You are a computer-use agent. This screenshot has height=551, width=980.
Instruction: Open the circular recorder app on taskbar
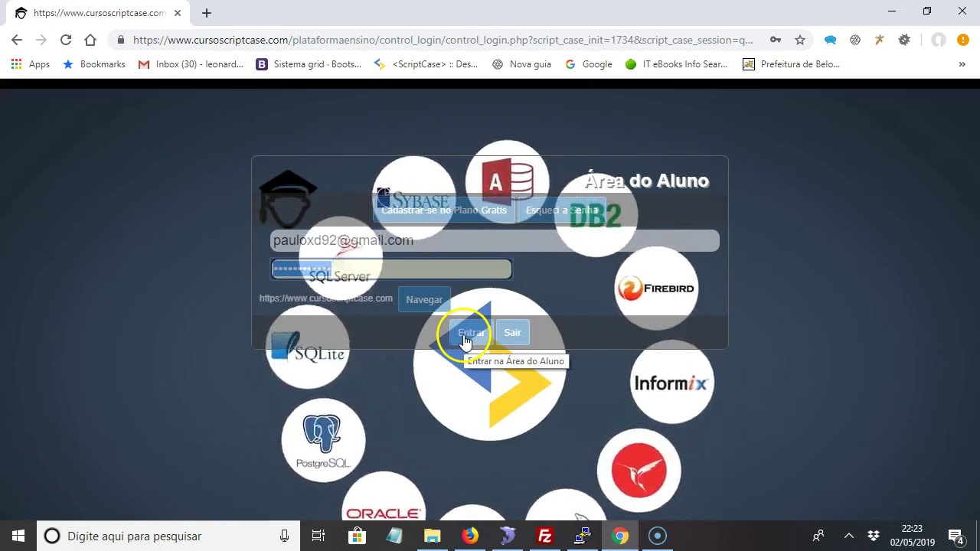658,536
